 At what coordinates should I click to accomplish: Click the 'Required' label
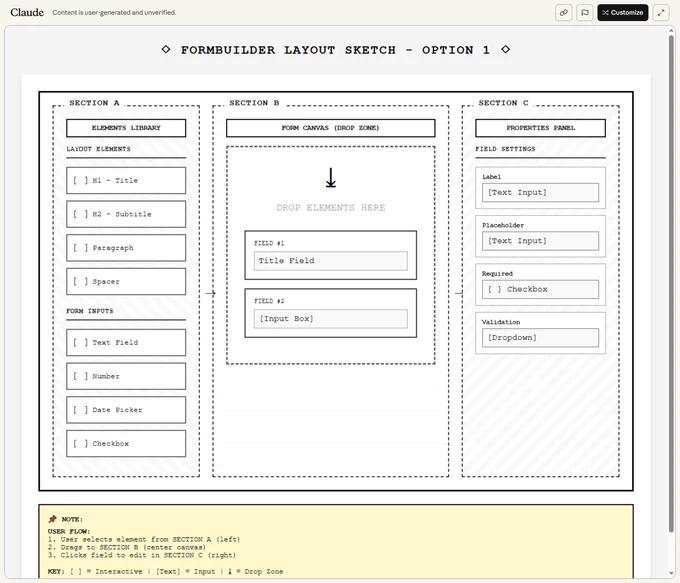pos(497,274)
